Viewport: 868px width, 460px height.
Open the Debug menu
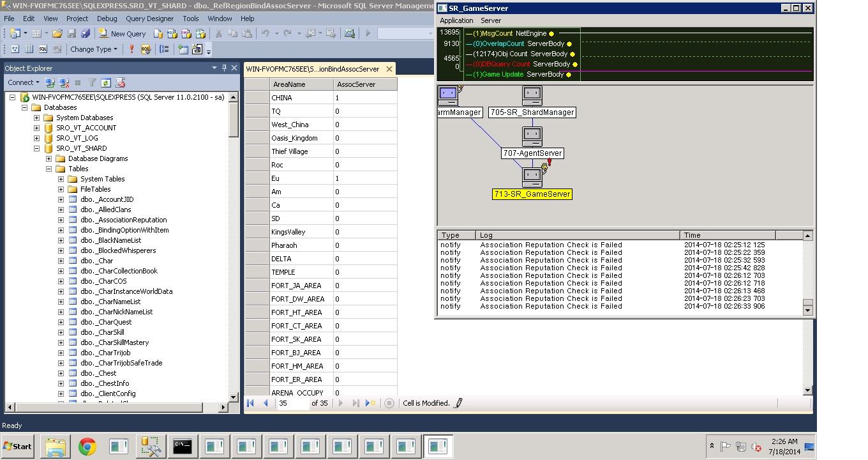pos(107,19)
